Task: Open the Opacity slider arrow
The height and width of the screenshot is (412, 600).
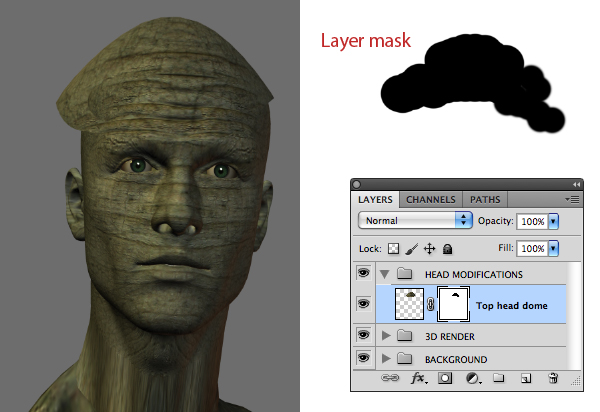Action: click(x=553, y=221)
